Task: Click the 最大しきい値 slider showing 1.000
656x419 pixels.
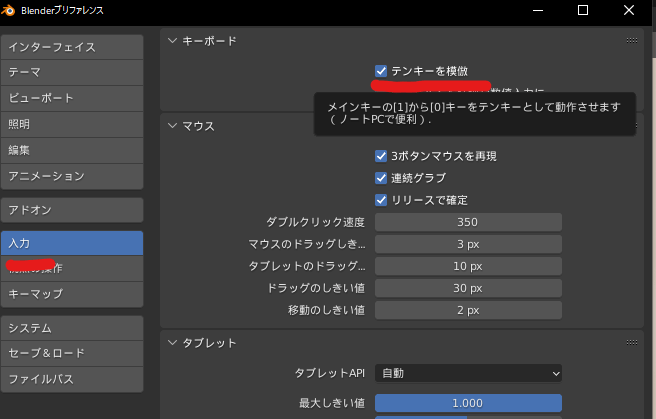Action: [x=468, y=403]
